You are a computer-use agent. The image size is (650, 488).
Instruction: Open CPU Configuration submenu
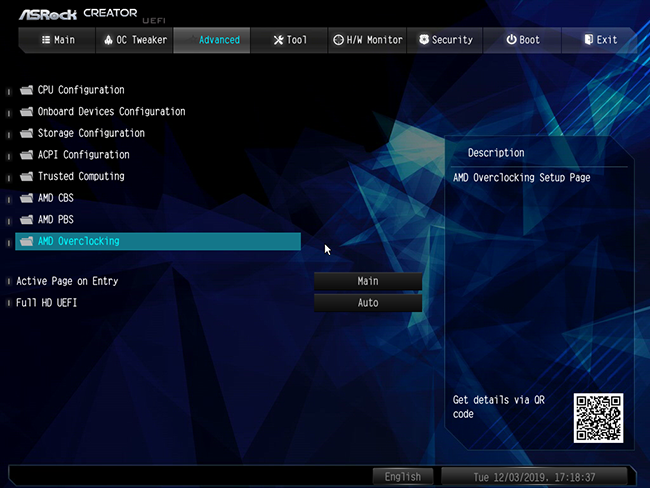coord(81,90)
